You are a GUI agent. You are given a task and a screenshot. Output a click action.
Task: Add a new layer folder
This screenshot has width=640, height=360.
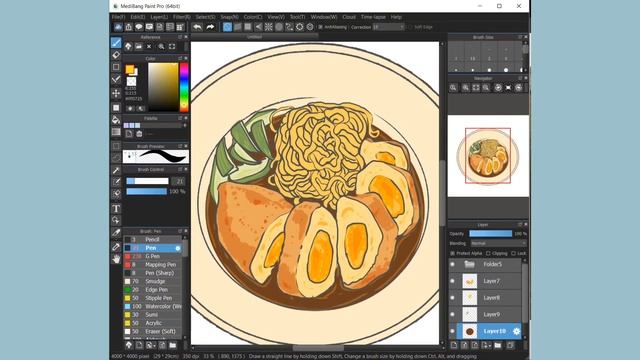coord(498,345)
